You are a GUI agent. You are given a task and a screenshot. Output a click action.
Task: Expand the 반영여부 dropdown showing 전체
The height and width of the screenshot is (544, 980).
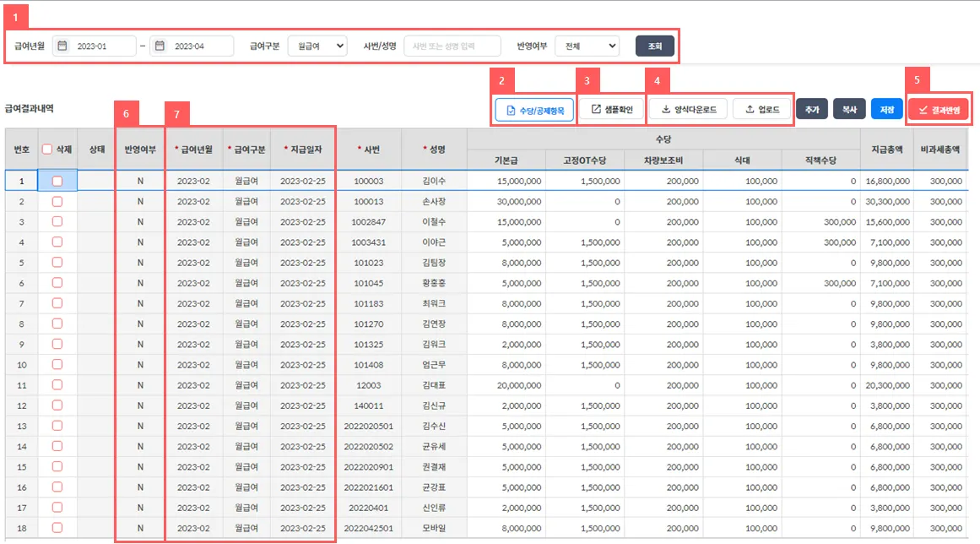587,46
